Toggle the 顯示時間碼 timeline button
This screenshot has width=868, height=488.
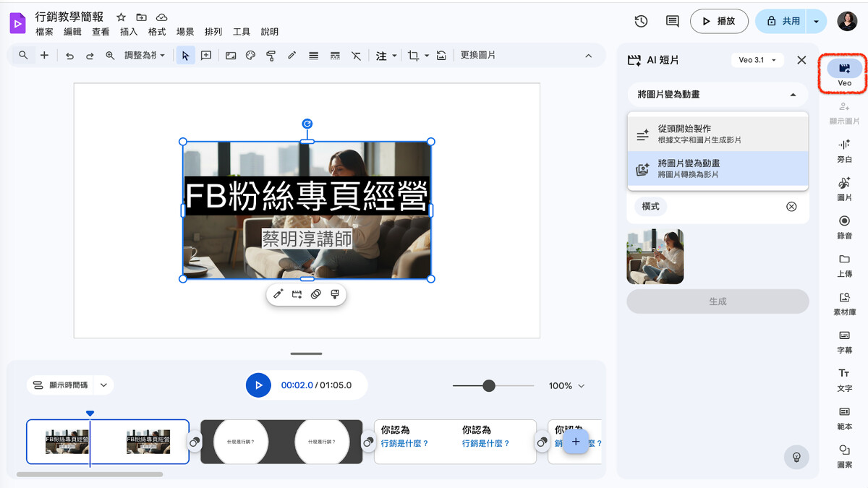click(61, 385)
